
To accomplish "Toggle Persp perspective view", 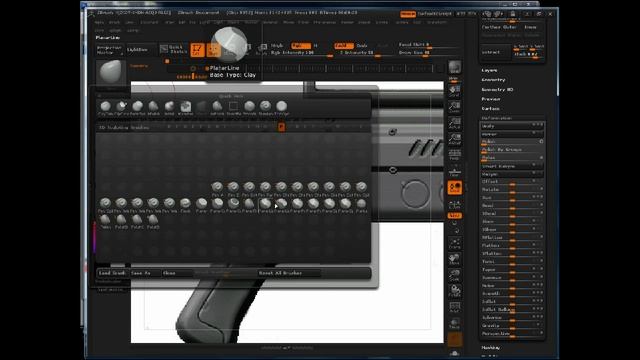I will click(454, 155).
